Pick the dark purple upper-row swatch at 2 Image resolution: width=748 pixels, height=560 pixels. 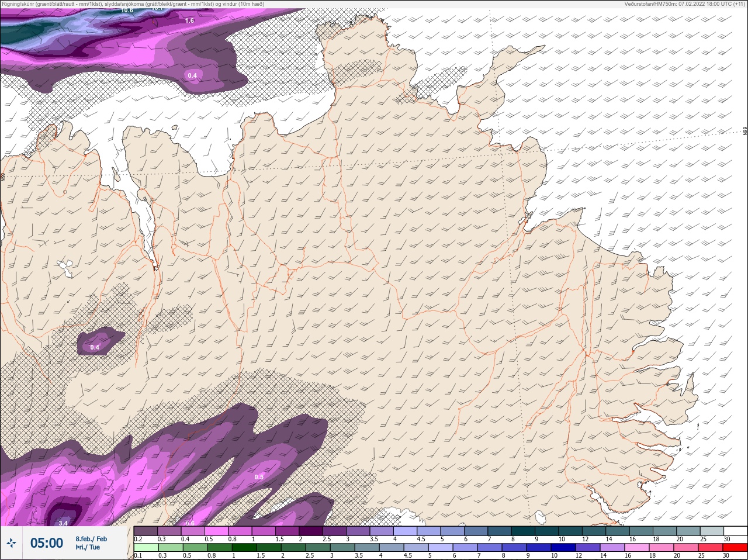click(x=311, y=531)
